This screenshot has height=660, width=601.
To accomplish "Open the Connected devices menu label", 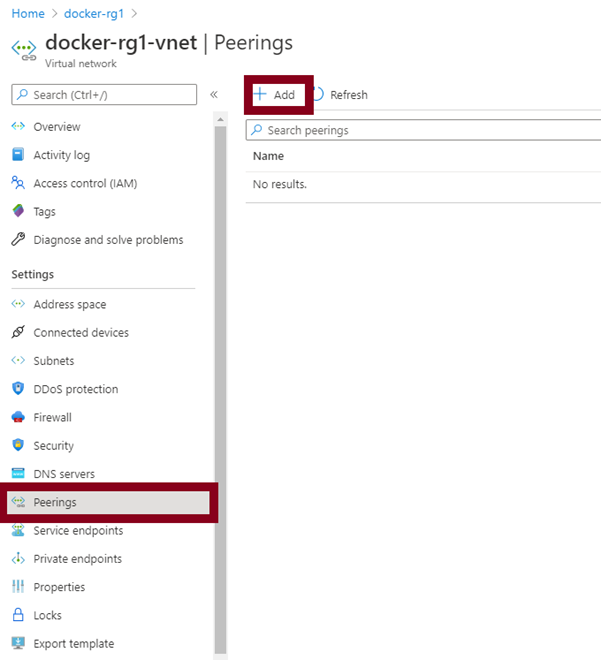I will (x=81, y=333).
